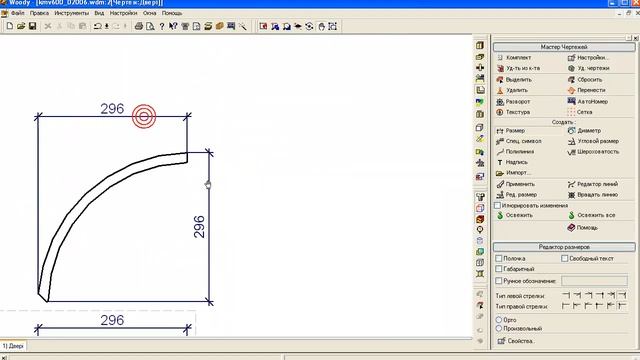This screenshot has width=640, height=360.
Task: Choose the last right arrow type
Action: 622,305
